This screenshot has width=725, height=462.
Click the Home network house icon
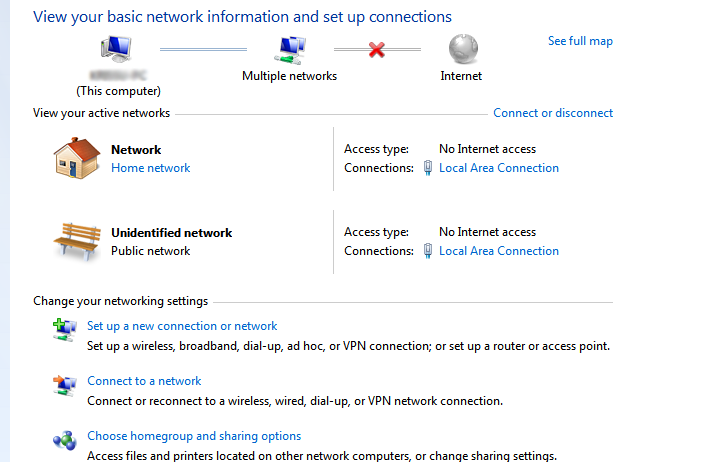[x=77, y=157]
